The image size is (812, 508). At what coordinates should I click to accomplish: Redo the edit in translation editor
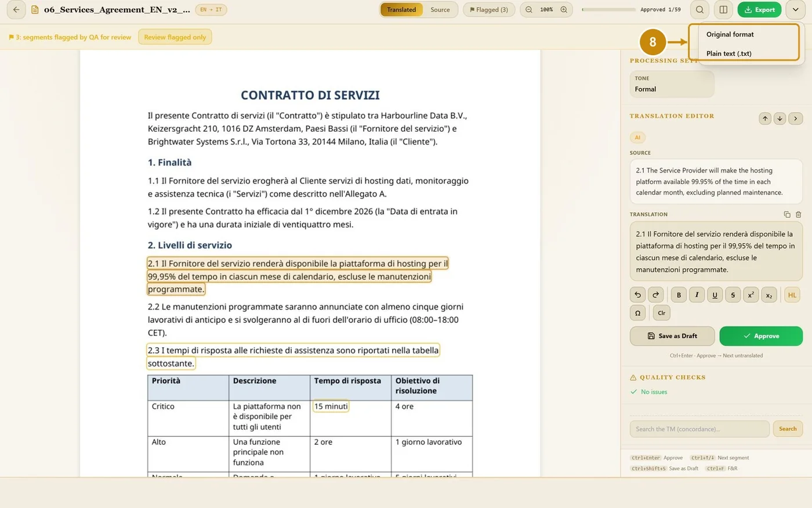656,295
